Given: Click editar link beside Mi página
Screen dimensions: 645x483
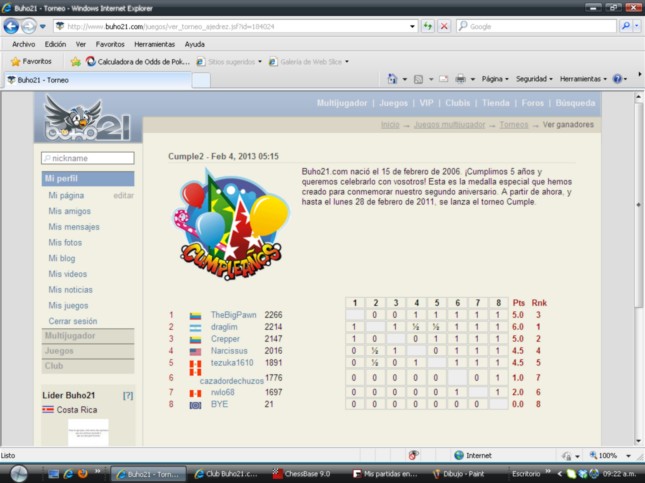Looking at the screenshot, I should coord(123,195).
